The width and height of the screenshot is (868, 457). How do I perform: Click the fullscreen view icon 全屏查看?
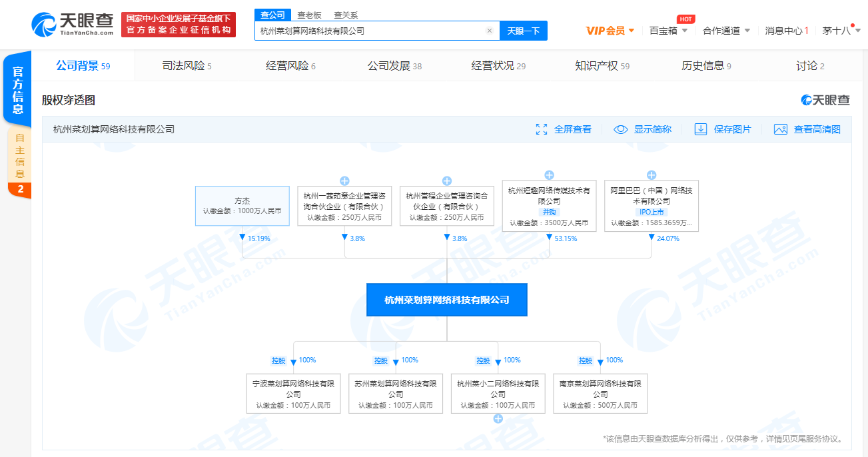pyautogui.click(x=542, y=129)
